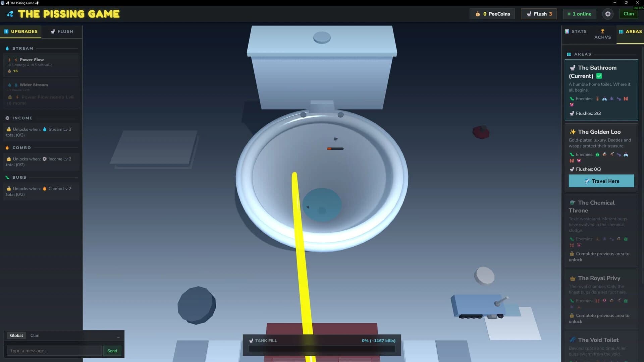Click the Send message button

pyautogui.click(x=112, y=351)
